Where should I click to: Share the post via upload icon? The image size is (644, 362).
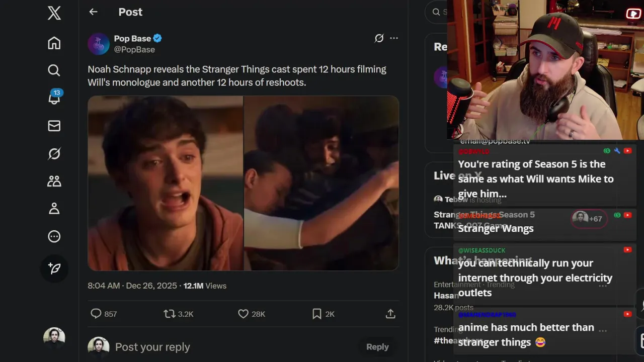[390, 314]
